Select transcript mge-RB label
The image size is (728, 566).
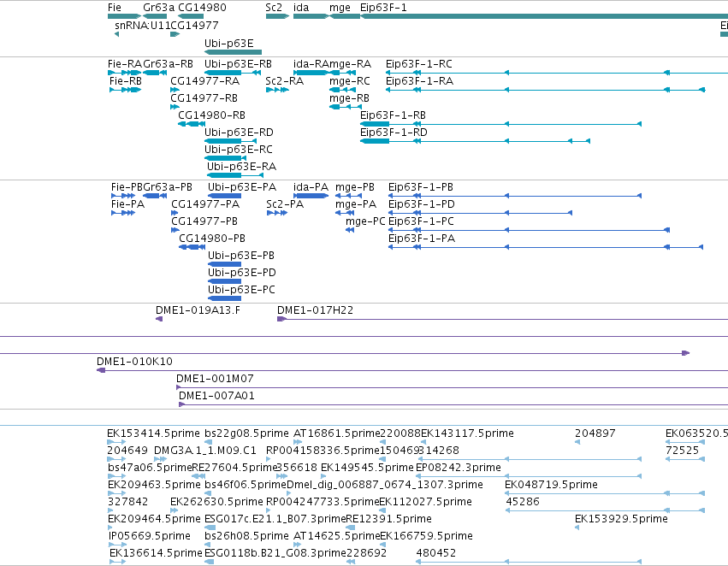pos(349,97)
